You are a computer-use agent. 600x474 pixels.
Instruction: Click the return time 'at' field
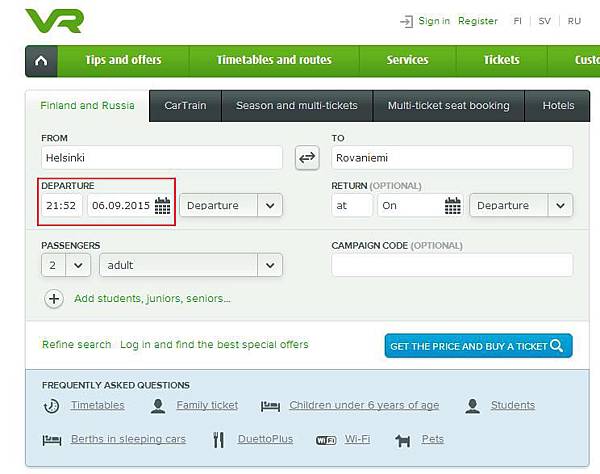click(x=352, y=205)
